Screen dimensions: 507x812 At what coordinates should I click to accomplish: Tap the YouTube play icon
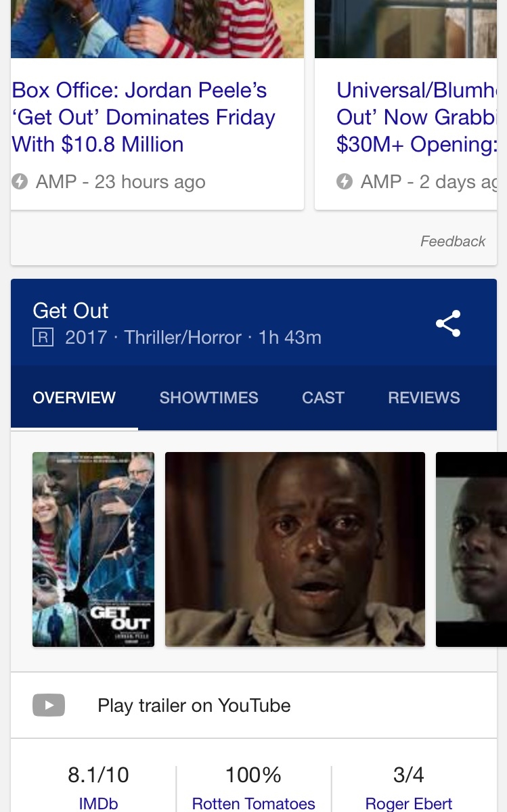pyautogui.click(x=49, y=705)
